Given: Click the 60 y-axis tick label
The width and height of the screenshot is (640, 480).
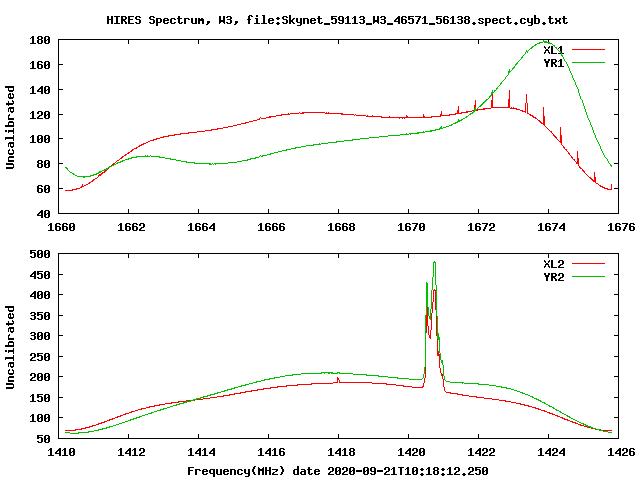Looking at the screenshot, I should tap(43, 189).
